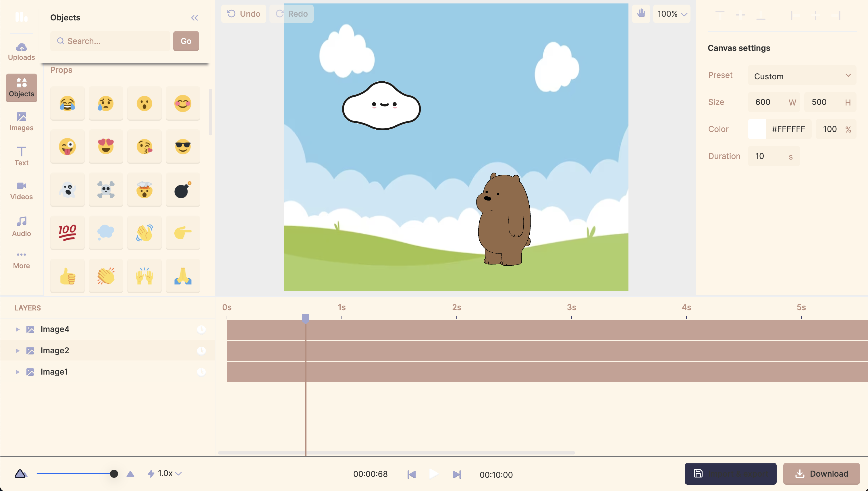Click the color opacity 100 field
Viewport: 868px width, 491px height.
pyautogui.click(x=836, y=129)
